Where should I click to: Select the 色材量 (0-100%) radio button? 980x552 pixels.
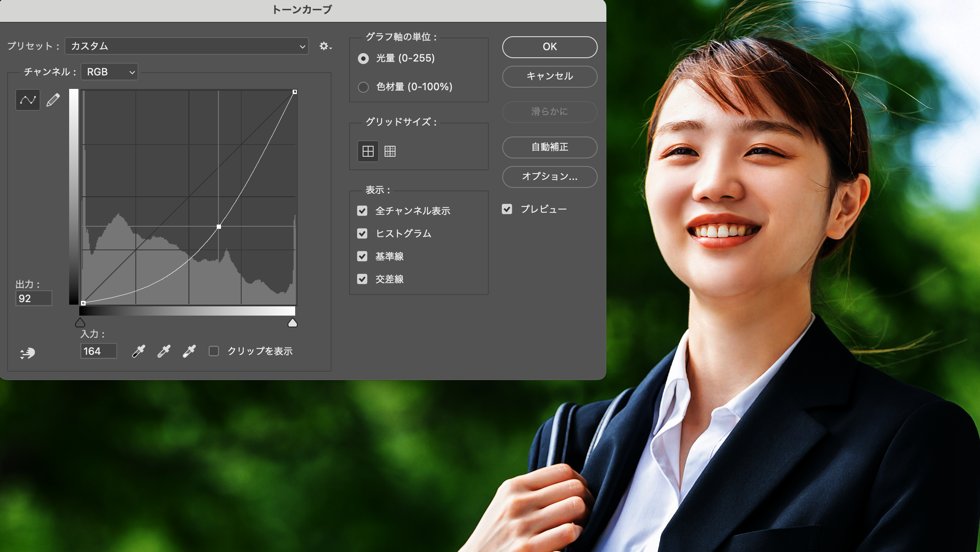pos(363,87)
